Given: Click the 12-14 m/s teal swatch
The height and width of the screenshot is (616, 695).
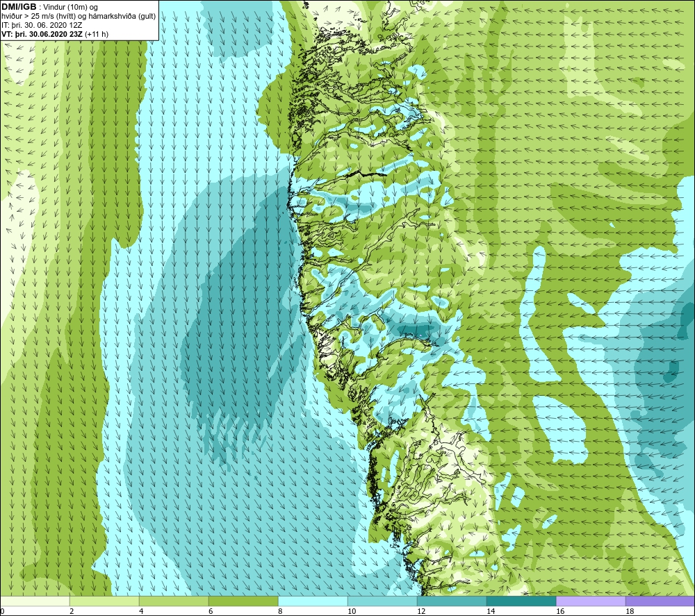Looking at the screenshot, I should coord(452,601).
